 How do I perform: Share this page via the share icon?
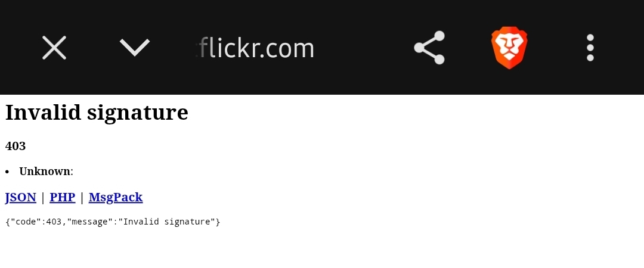pos(429,48)
